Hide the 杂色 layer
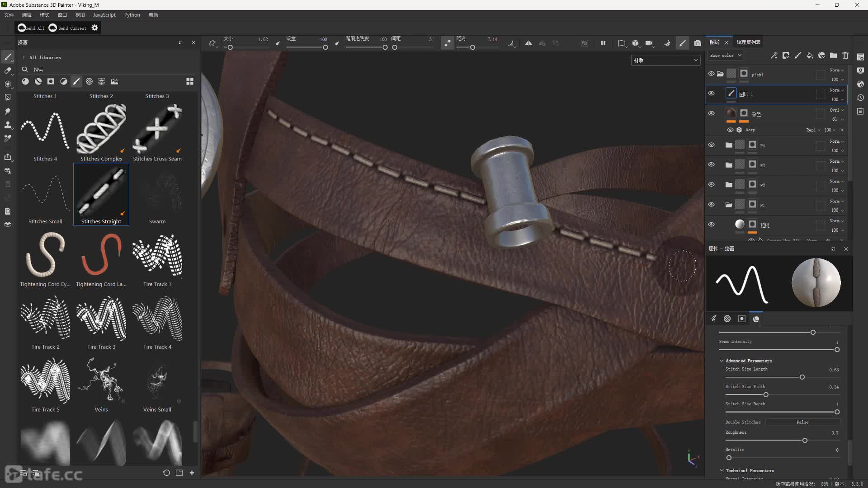Image resolution: width=868 pixels, height=488 pixels. click(x=711, y=113)
